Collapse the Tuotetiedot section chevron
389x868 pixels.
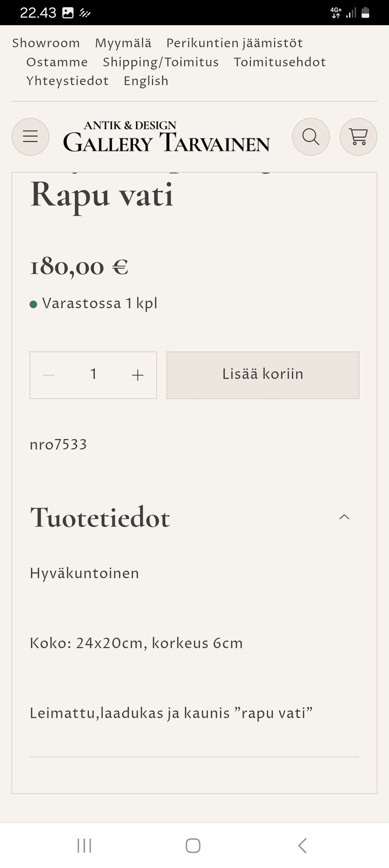[x=344, y=517]
